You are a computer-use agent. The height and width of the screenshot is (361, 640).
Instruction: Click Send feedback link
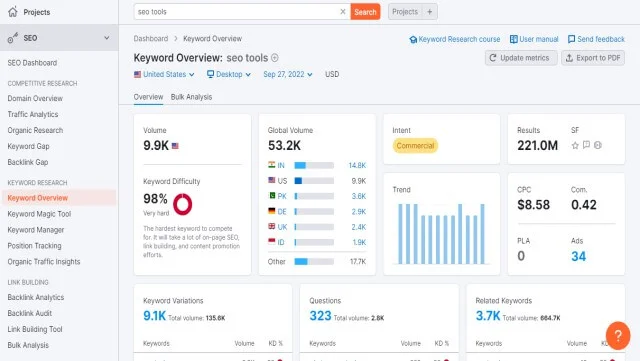click(x=596, y=39)
